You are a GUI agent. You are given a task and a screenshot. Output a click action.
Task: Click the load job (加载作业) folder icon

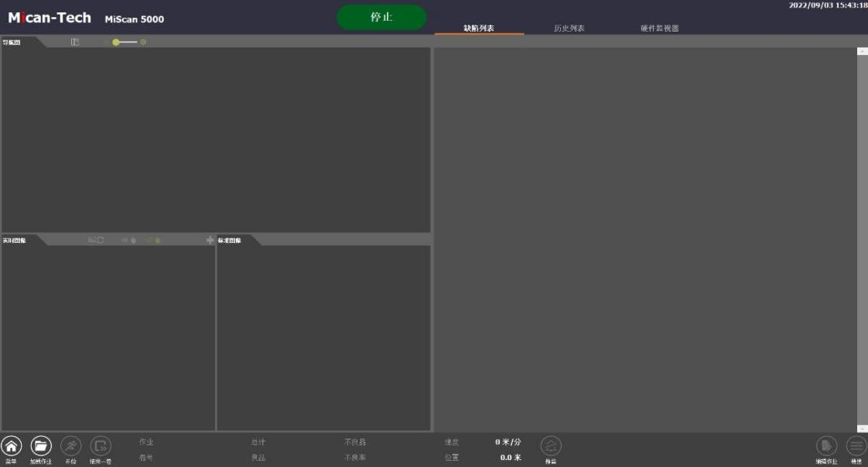(x=41, y=445)
